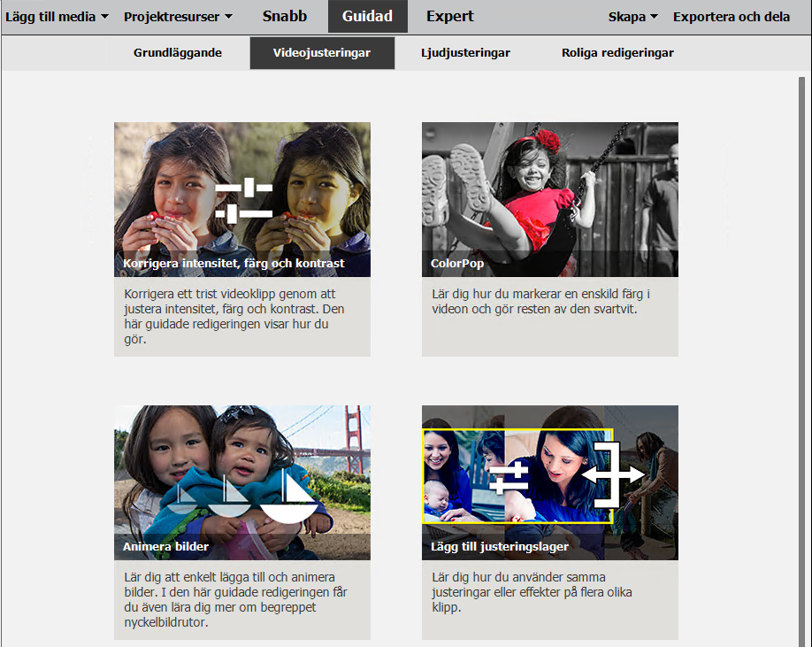Screen dimensions: 812x647
Task: Click the plus sliders icon on Lägg till justeringslager
Action: [x=509, y=477]
